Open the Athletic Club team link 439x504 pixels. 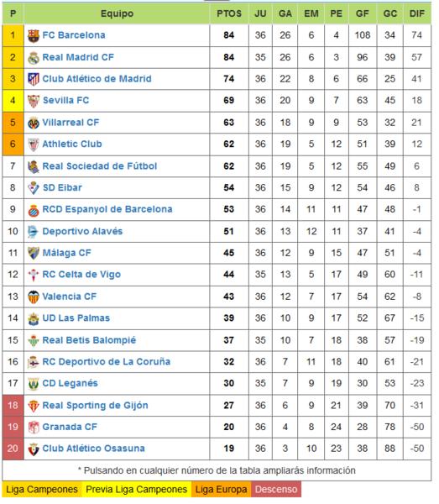72,144
